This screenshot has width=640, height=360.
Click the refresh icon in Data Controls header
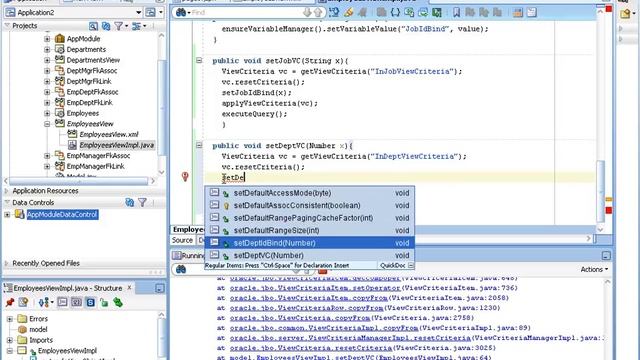click(x=130, y=202)
